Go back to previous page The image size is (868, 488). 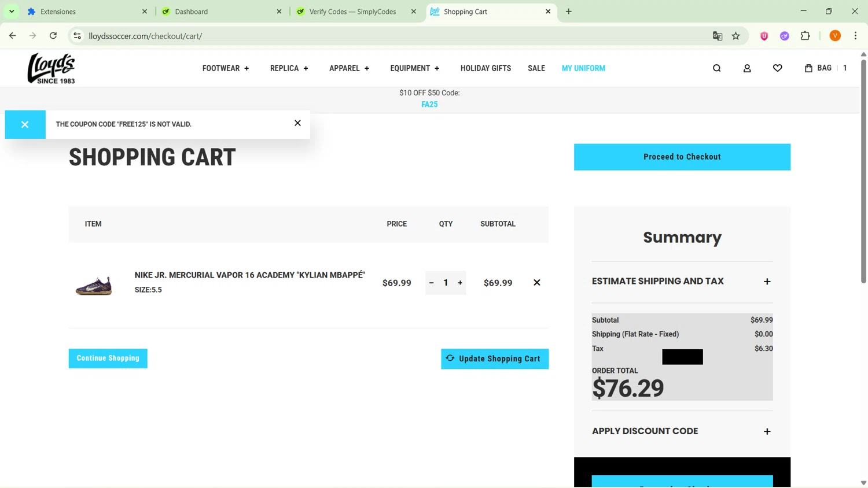click(x=12, y=36)
